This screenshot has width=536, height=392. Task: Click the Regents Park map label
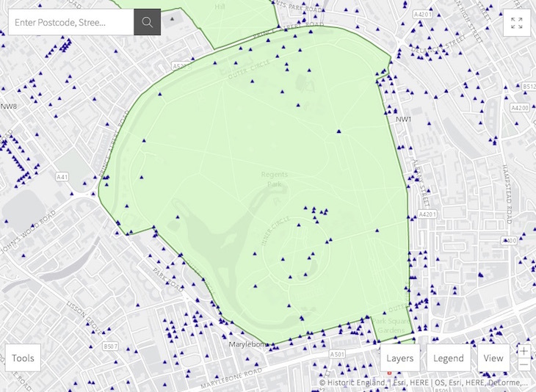coord(275,178)
